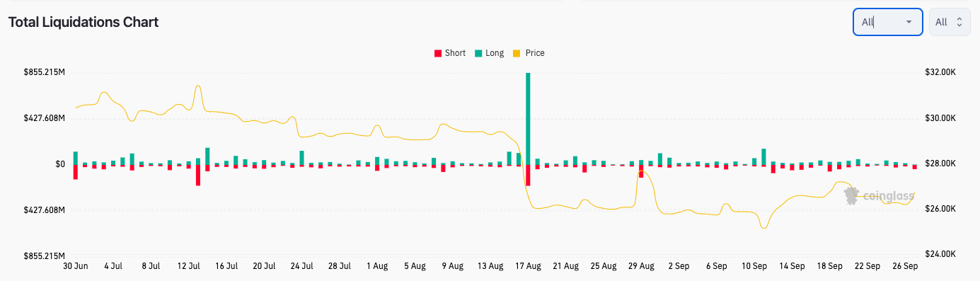Click the green long bar at 30 Jun

tap(75, 158)
